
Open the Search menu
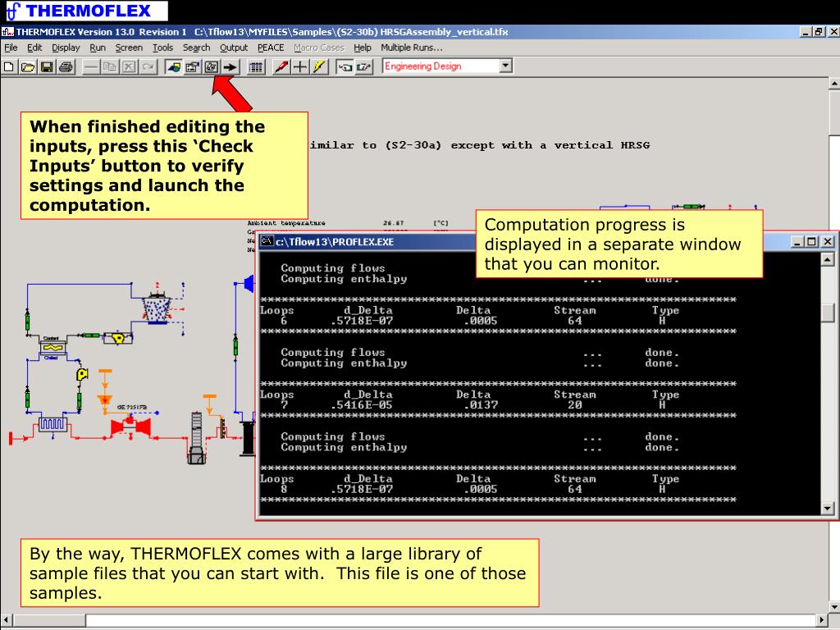point(196,48)
